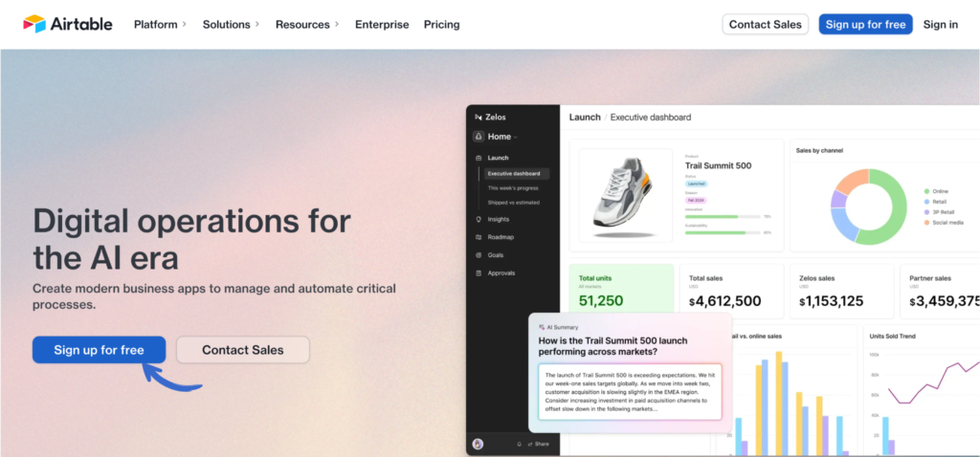Click the AI Summary sparkle icon

(542, 327)
